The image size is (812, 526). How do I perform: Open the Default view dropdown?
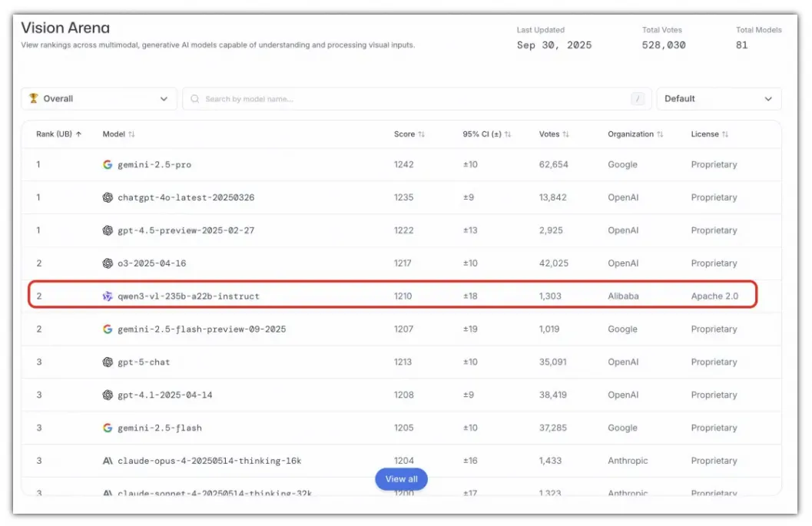tap(719, 99)
